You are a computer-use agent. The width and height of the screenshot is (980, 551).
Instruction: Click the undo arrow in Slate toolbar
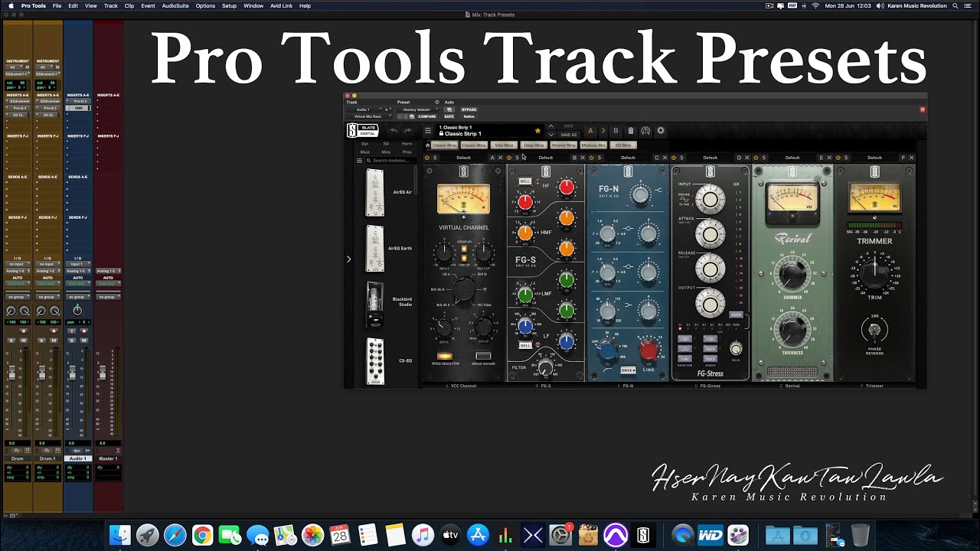[394, 131]
